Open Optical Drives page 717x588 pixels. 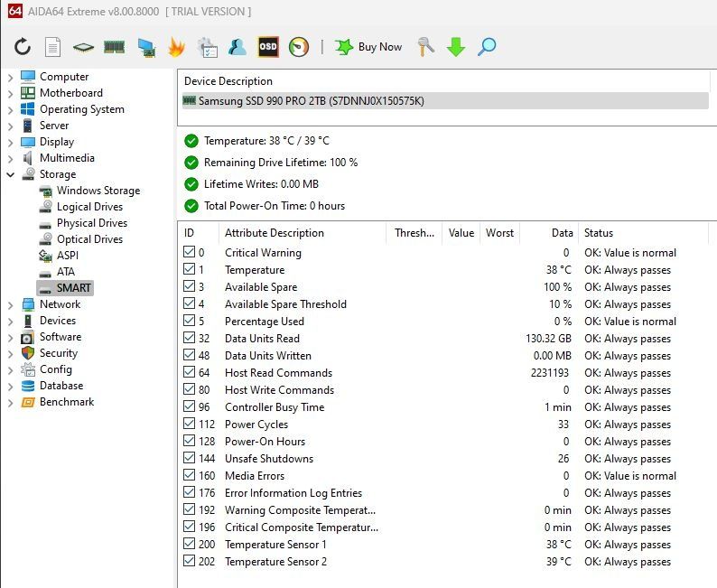pos(89,239)
